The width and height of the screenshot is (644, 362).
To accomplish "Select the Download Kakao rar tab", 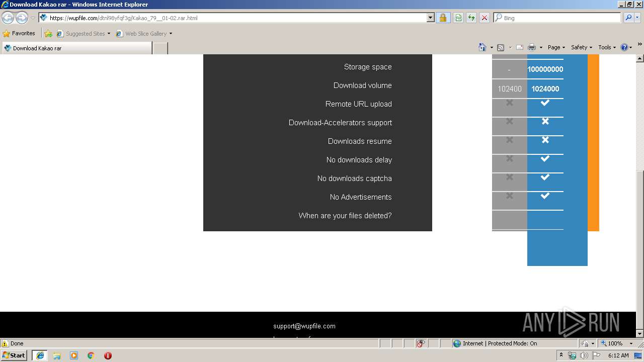I will tap(76, 48).
